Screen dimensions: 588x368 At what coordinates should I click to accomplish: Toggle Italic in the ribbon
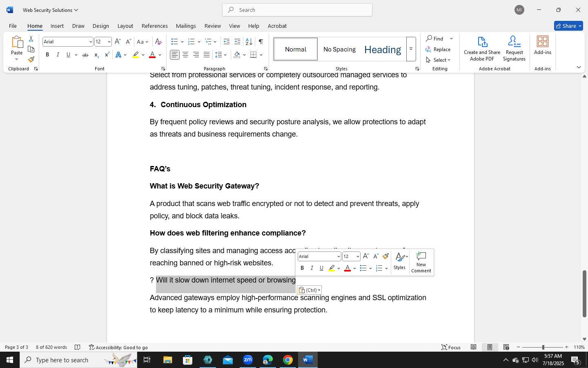point(58,55)
